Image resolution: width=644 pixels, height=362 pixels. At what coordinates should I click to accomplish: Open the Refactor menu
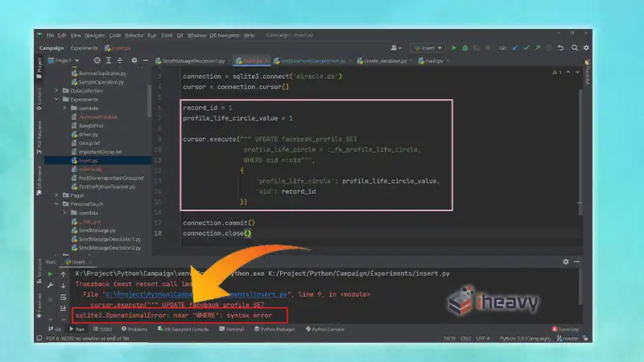point(134,35)
